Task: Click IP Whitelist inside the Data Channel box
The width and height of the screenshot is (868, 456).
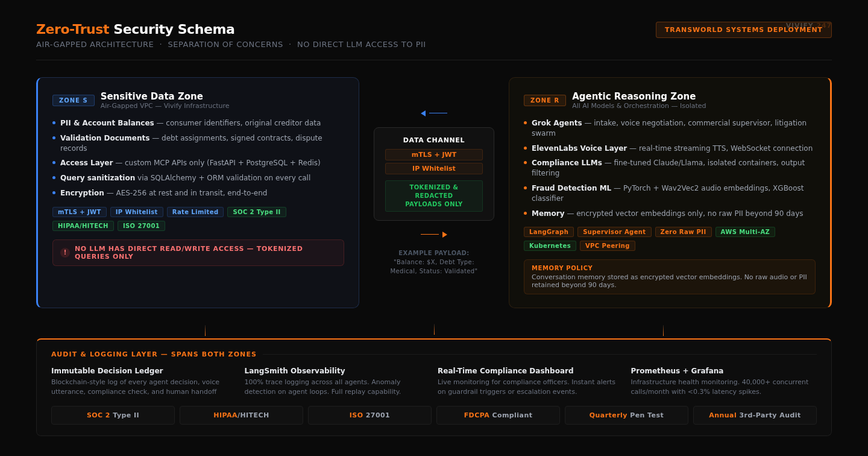Action: click(434, 169)
